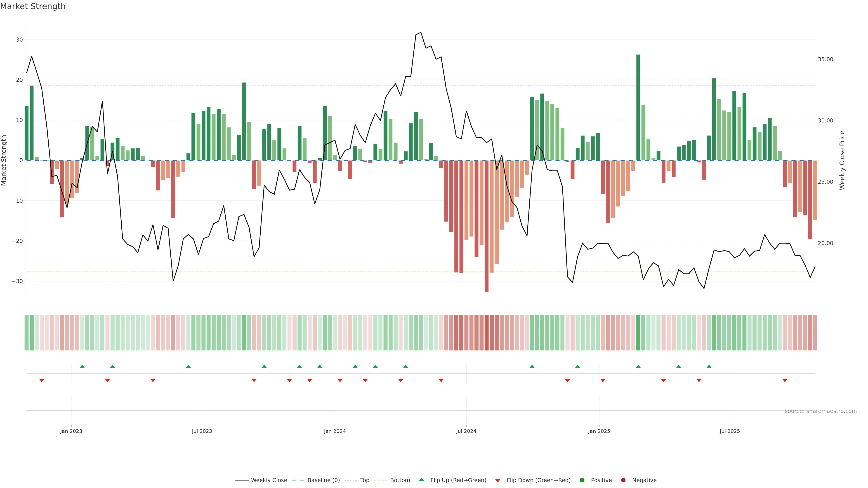Click the leftmost red flip-down triangle marker
The width and height of the screenshot is (868, 488).
(42, 380)
